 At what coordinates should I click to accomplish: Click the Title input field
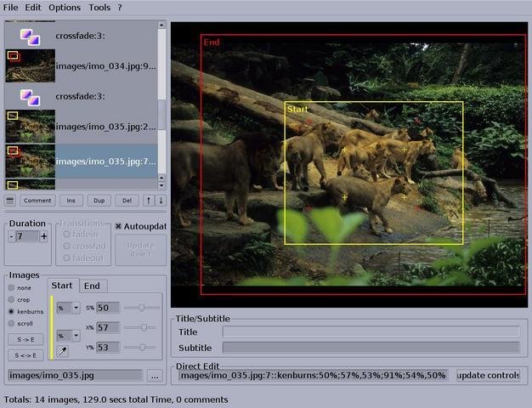371,332
